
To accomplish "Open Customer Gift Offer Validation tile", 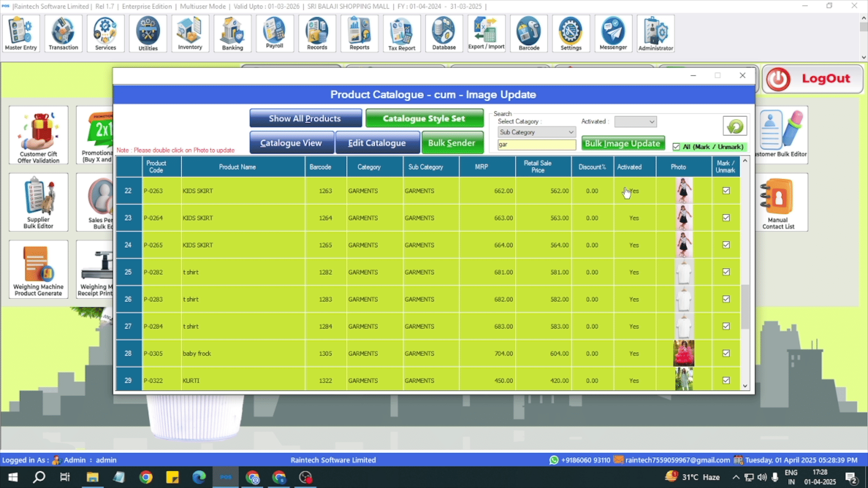I will [38, 135].
